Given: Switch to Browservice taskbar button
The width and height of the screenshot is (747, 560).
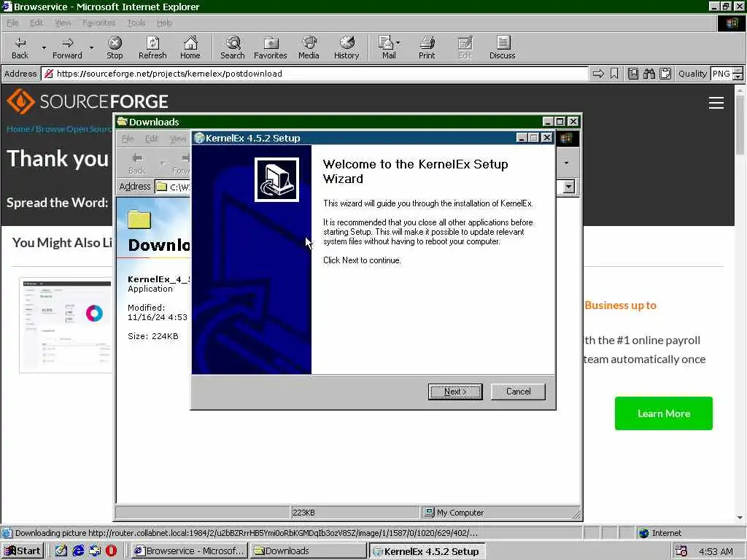Looking at the screenshot, I should click(189, 551).
